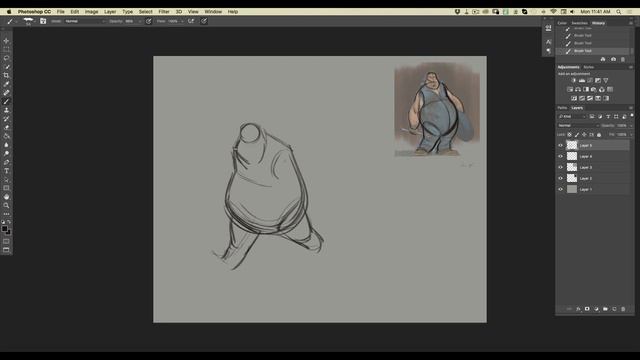Image resolution: width=640 pixels, height=360 pixels.
Task: Select the Blur tool
Action: click(x=6, y=145)
